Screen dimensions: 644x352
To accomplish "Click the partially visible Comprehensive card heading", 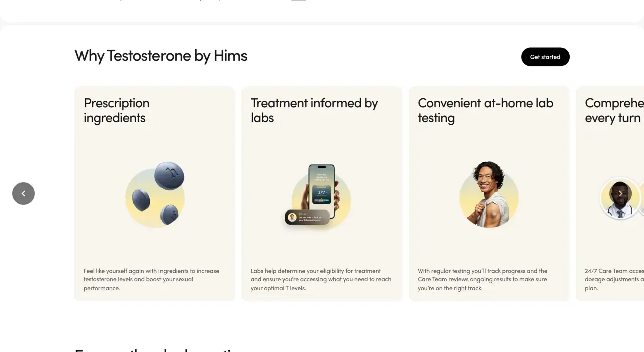I will pyautogui.click(x=614, y=110).
